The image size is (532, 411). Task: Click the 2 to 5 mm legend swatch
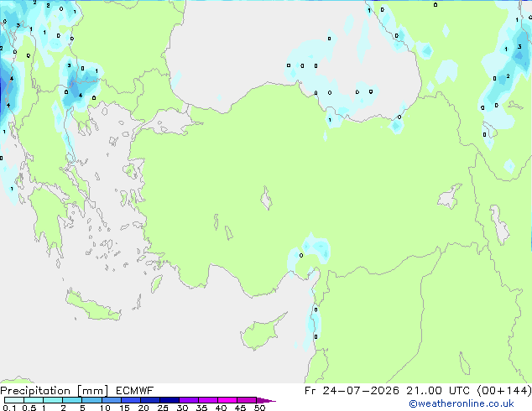tap(72, 400)
